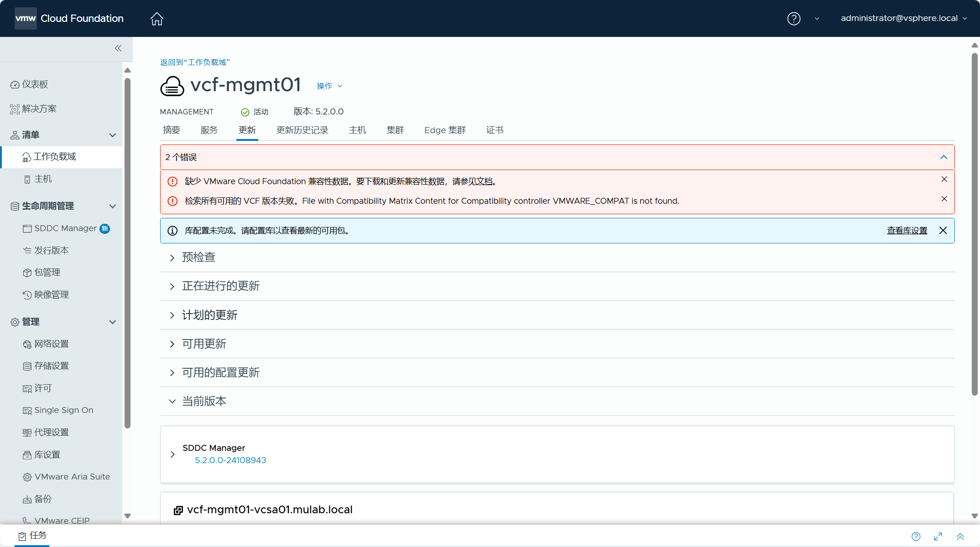Go to the home page icon
Screen dimensions: 980x547
pos(156,19)
